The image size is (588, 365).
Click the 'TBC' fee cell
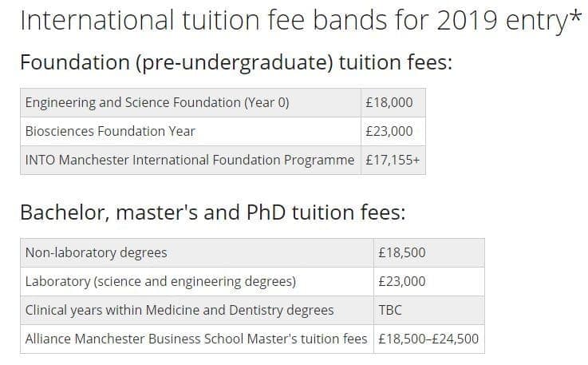(390, 310)
